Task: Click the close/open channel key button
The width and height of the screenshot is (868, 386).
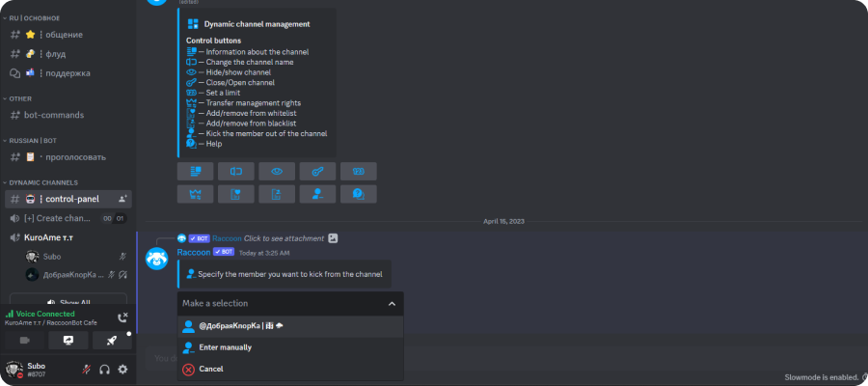Action: (317, 171)
